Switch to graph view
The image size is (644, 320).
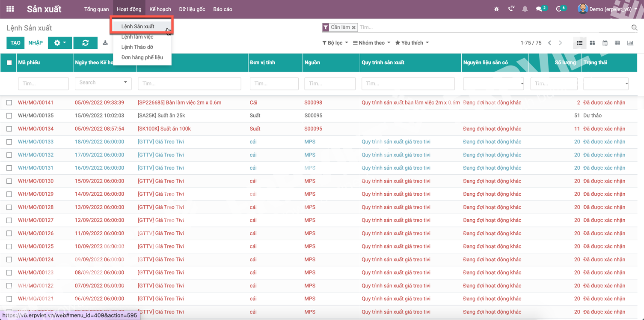(631, 42)
